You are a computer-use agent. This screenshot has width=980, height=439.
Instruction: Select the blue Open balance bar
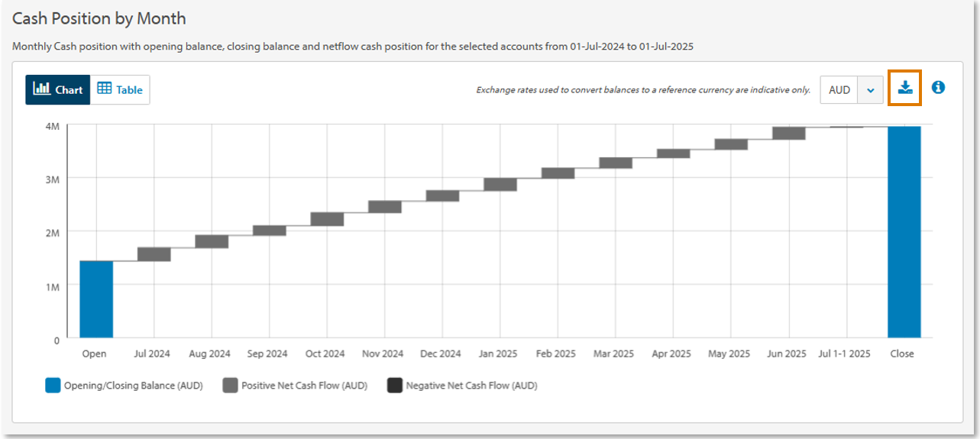pos(96,299)
